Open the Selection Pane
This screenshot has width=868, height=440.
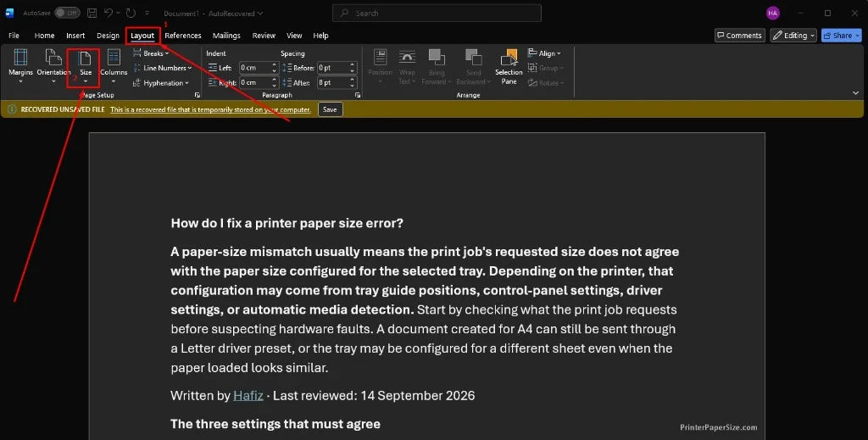click(509, 66)
